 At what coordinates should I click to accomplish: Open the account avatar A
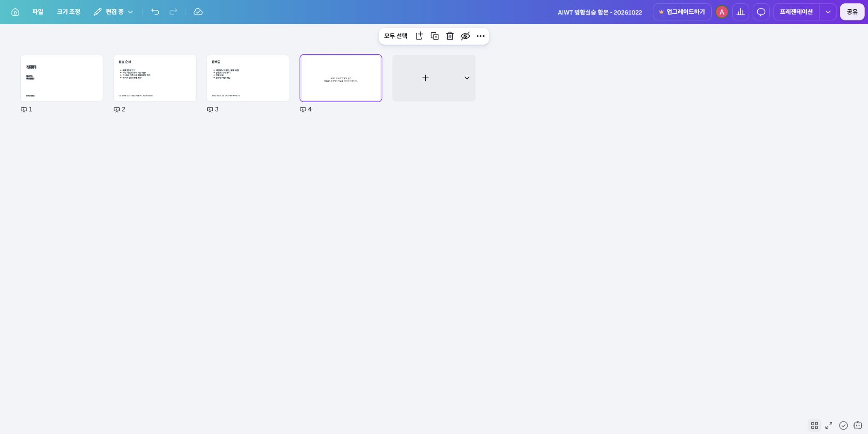[x=722, y=12]
